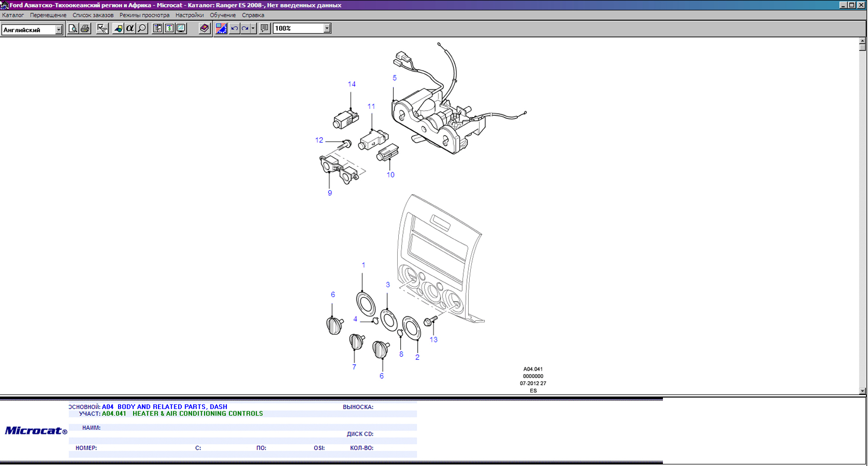The image size is (868, 466).
Task: Select callout number 13 on the diagram
Action: click(434, 340)
